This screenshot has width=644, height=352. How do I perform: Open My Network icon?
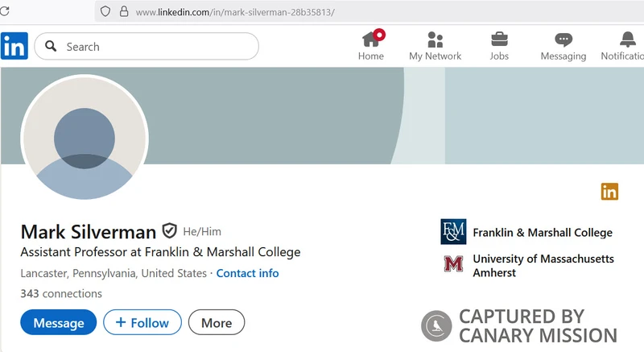(436, 39)
